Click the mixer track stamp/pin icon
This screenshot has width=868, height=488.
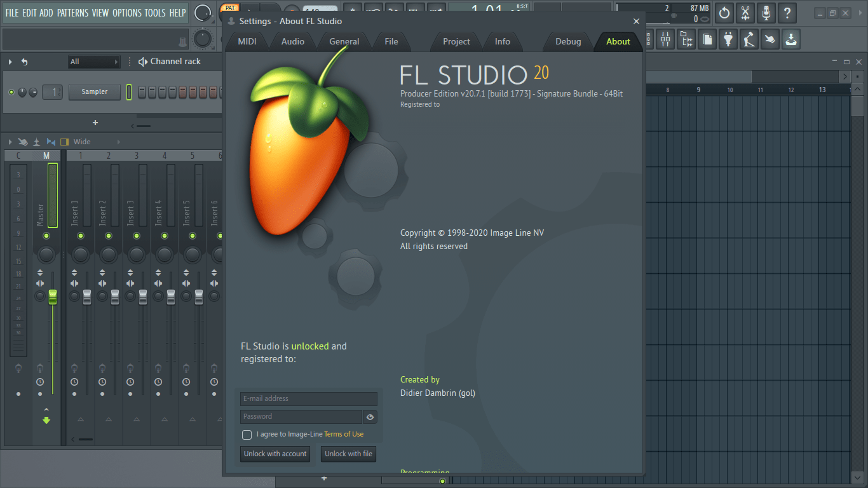(x=37, y=142)
